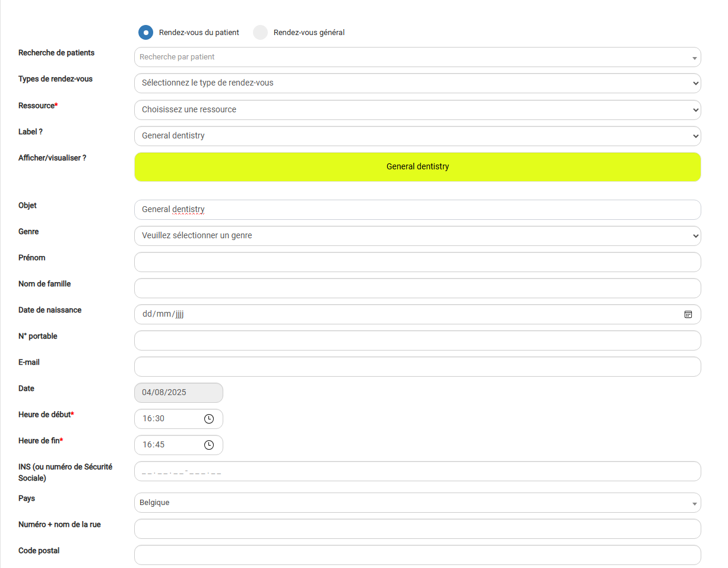Screen dimensions: 728x568
Task: Click the yellow General dentistry color preview
Action: tap(417, 167)
